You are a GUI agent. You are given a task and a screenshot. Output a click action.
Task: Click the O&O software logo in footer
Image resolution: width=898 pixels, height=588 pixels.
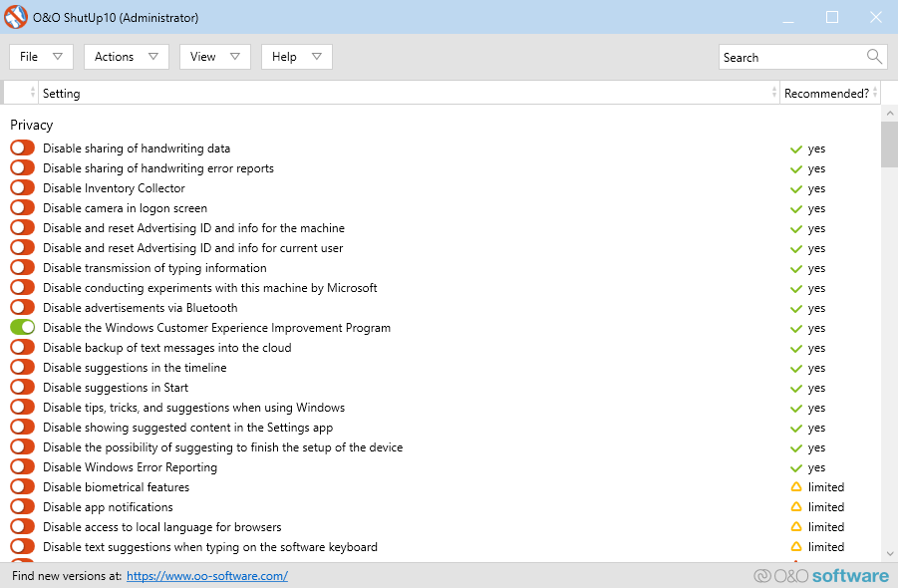point(821,576)
